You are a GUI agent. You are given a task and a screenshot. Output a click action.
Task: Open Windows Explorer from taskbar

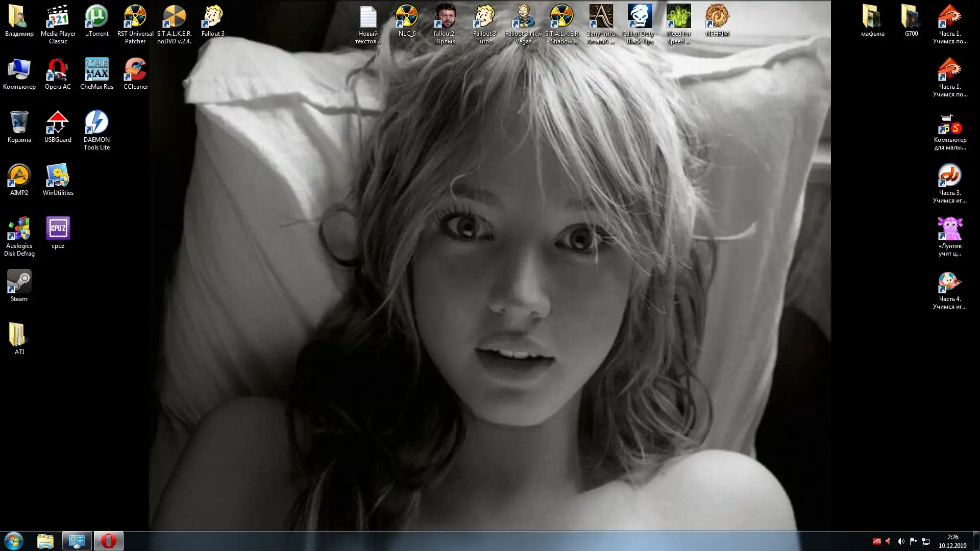tap(45, 541)
